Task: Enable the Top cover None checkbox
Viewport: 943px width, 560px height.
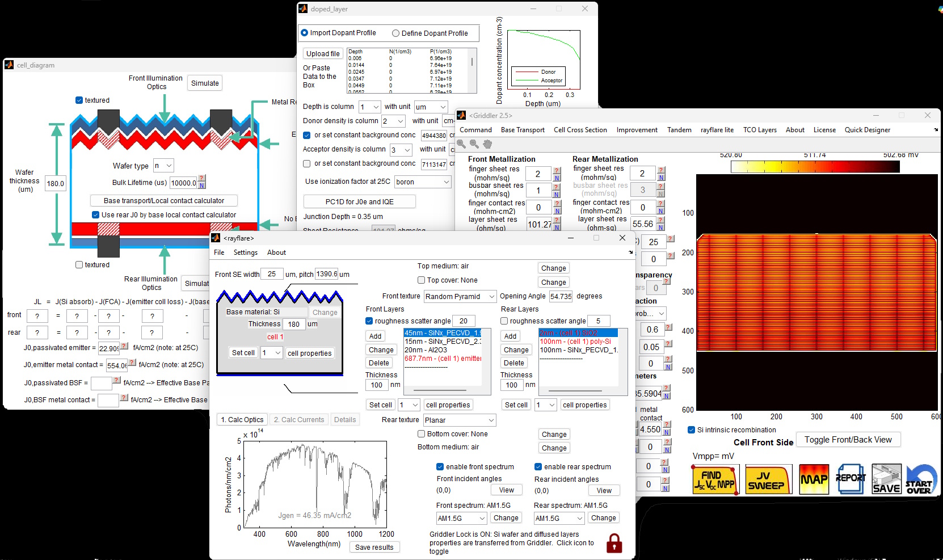Action: pos(422,280)
